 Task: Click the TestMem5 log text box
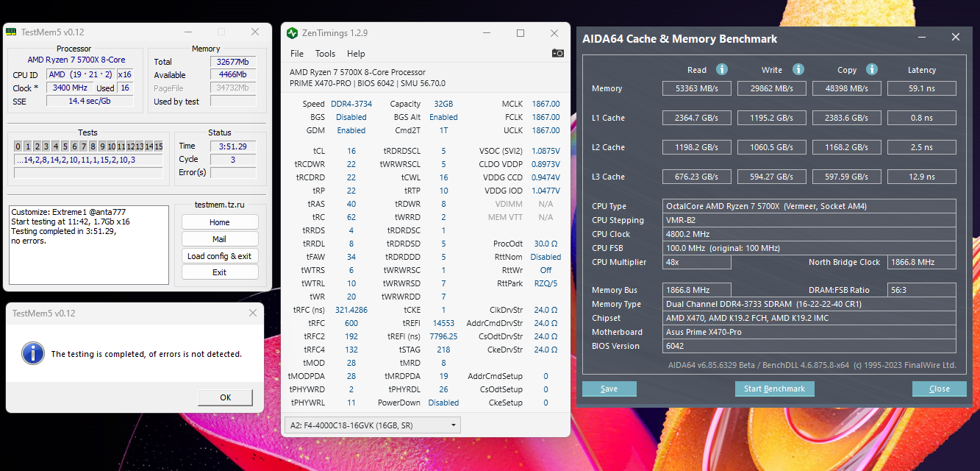click(x=89, y=245)
